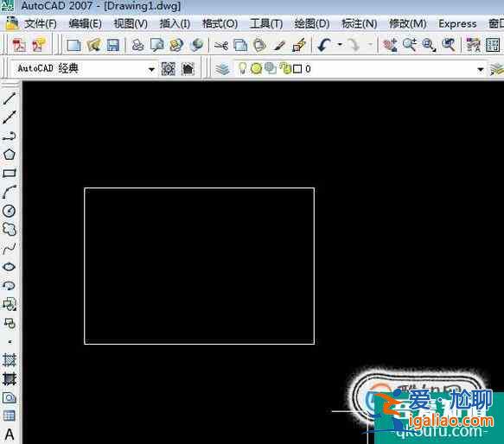Image resolution: width=504 pixels, height=444 pixels.
Task: Click the Cut scissors icon
Action: tap(221, 45)
